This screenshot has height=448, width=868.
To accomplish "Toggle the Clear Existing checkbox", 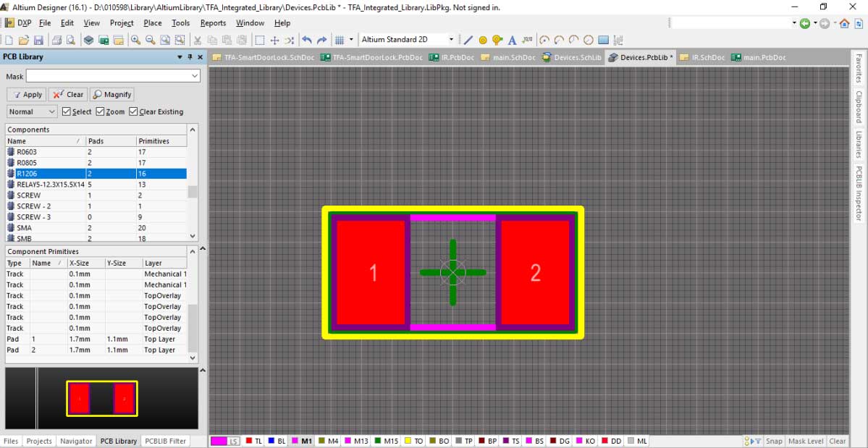I will pyautogui.click(x=133, y=111).
